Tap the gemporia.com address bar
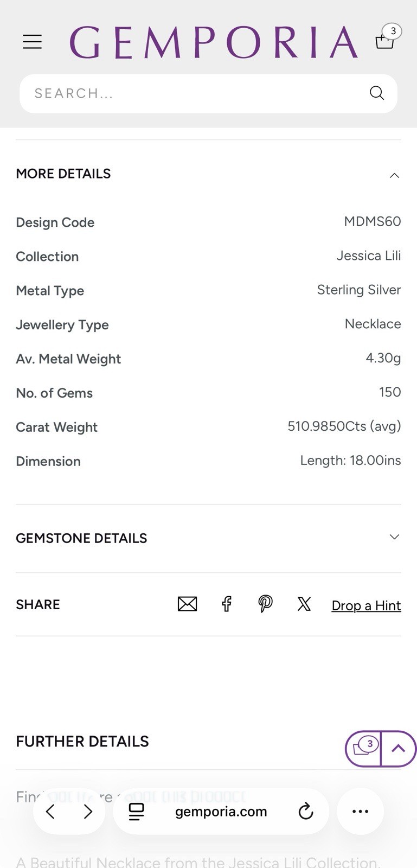The image size is (417, 868). pyautogui.click(x=221, y=812)
